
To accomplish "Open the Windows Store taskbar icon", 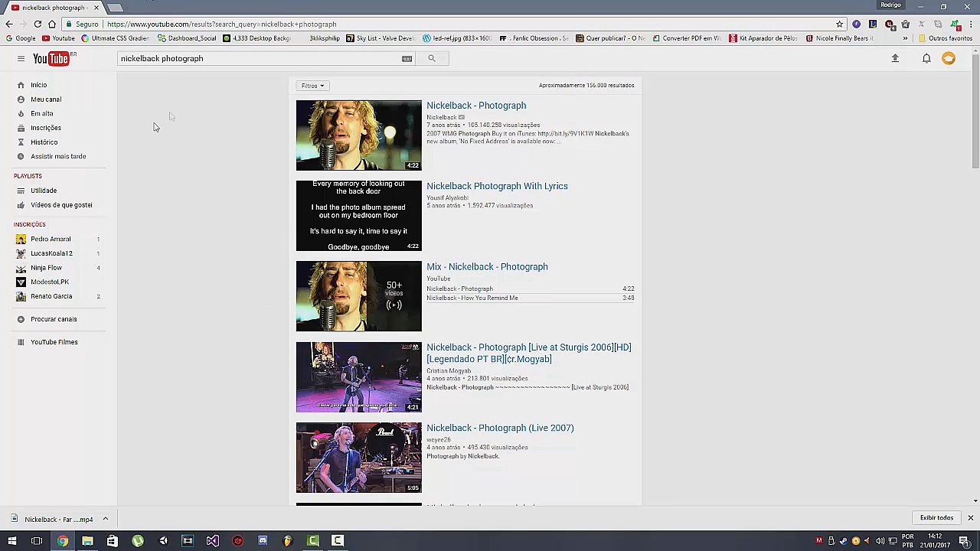I will (112, 541).
